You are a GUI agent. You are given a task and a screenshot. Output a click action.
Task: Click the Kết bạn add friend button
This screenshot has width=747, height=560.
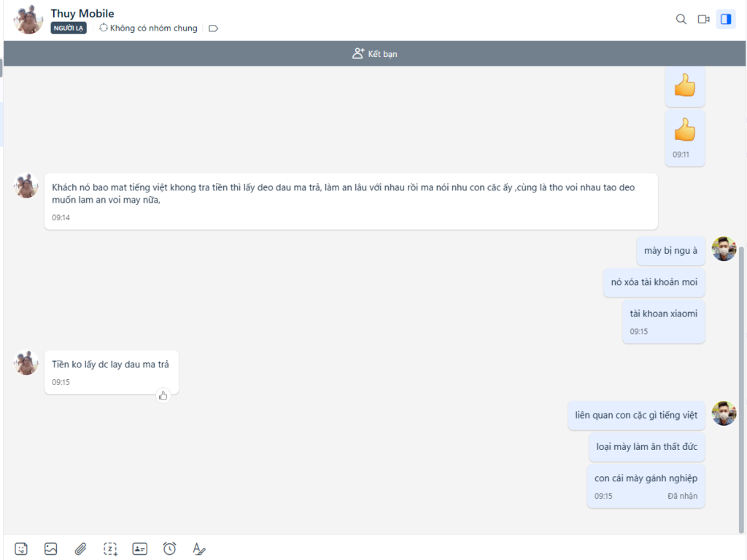375,54
